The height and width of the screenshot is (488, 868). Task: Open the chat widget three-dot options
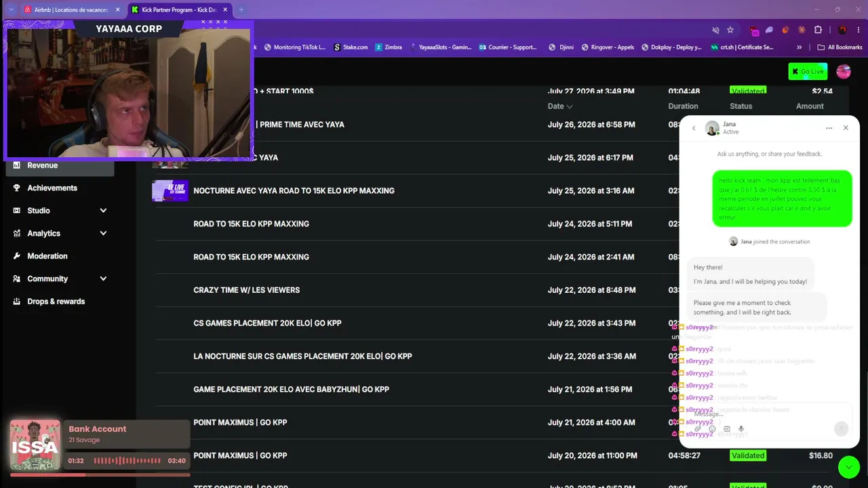[x=829, y=128]
